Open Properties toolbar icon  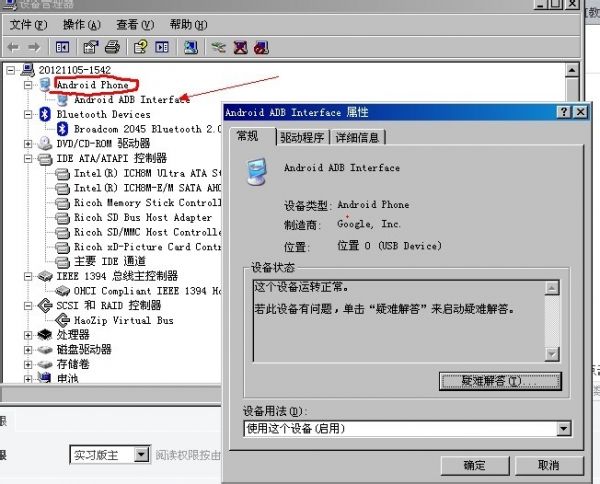[x=91, y=47]
